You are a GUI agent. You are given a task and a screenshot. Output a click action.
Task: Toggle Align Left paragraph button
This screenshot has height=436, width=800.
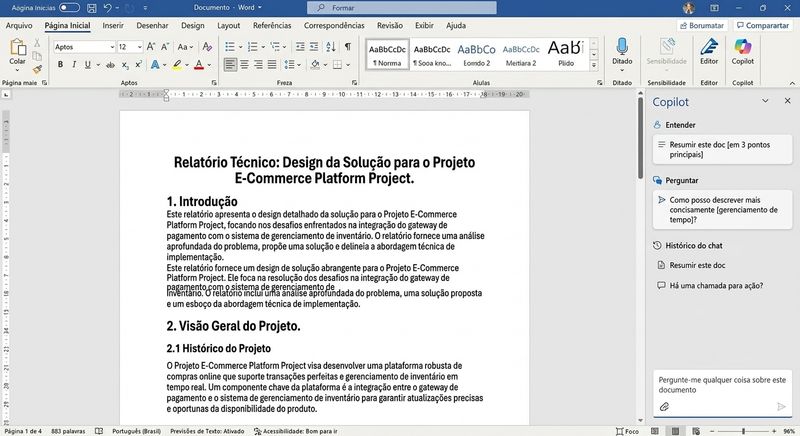coord(230,65)
